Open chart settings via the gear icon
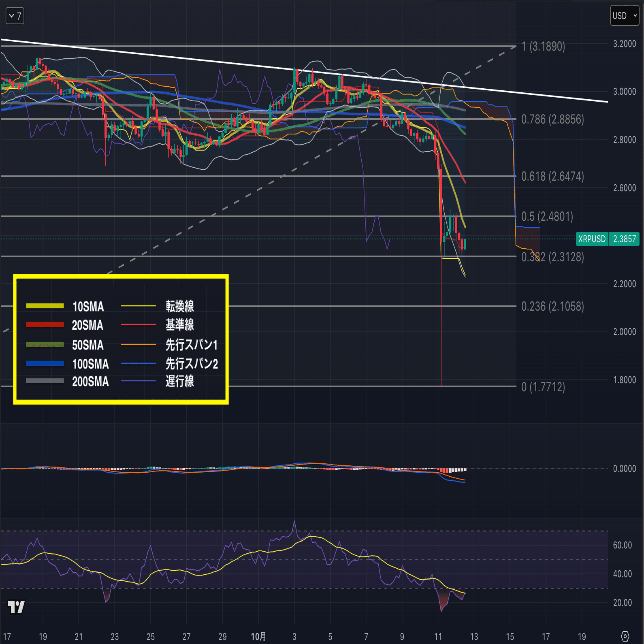 [625, 636]
